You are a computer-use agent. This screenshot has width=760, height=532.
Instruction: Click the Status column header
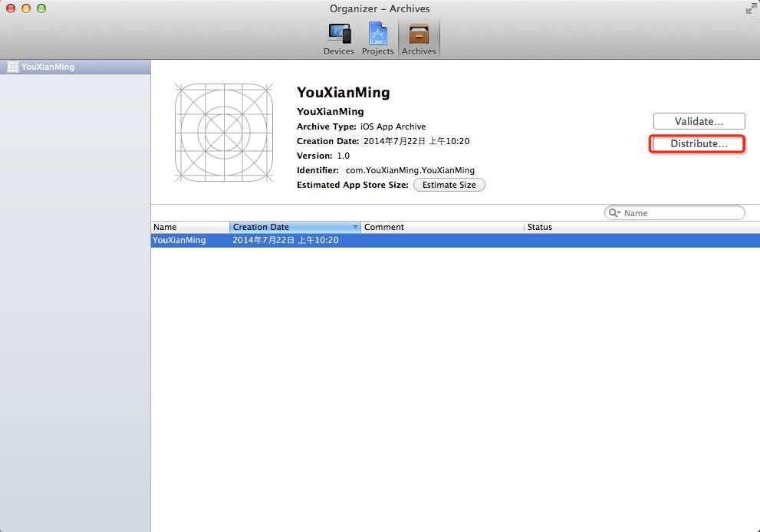pyautogui.click(x=642, y=227)
